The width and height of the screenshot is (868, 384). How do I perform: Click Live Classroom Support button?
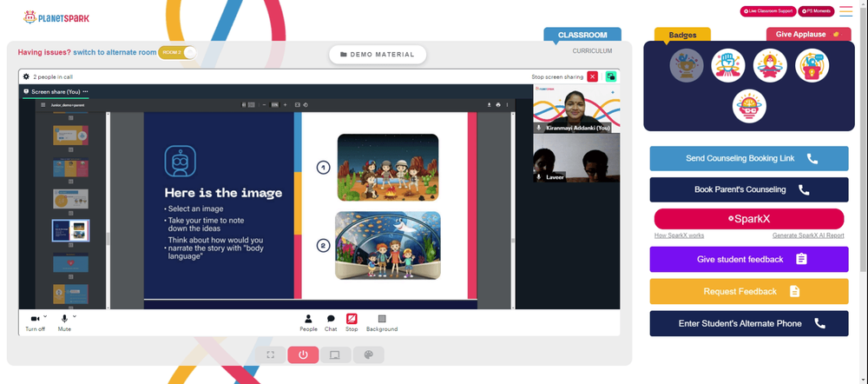[768, 11]
